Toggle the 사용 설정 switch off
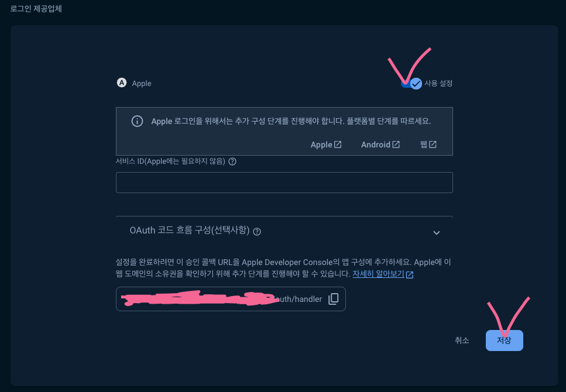 tap(411, 84)
